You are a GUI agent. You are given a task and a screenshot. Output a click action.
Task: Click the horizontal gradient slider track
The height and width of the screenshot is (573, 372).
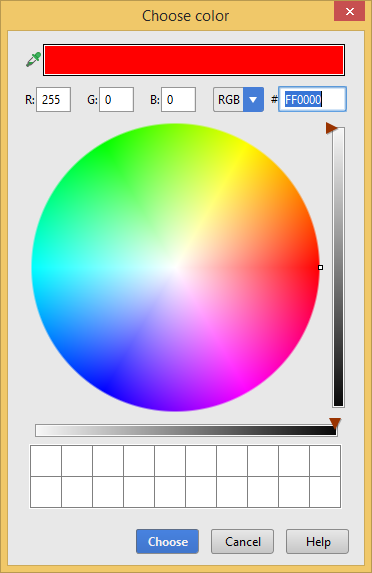(x=186, y=430)
